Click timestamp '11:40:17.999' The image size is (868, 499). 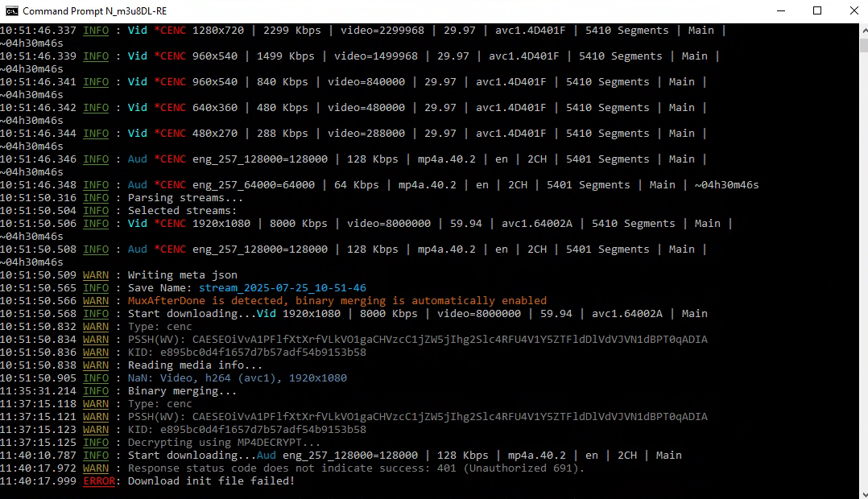[38, 481]
